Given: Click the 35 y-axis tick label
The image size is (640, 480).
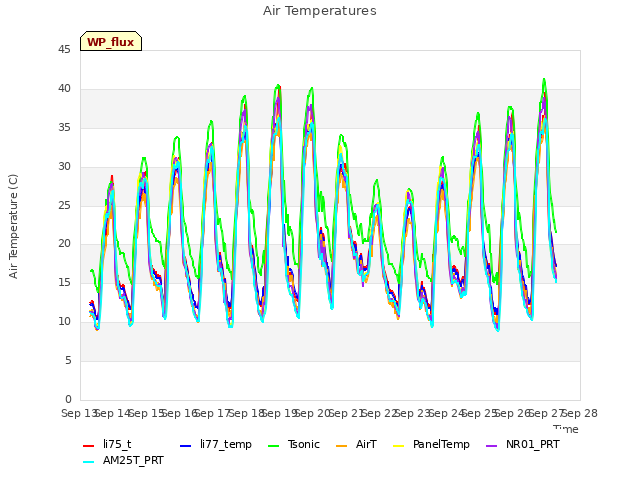Looking at the screenshot, I should point(64,128).
